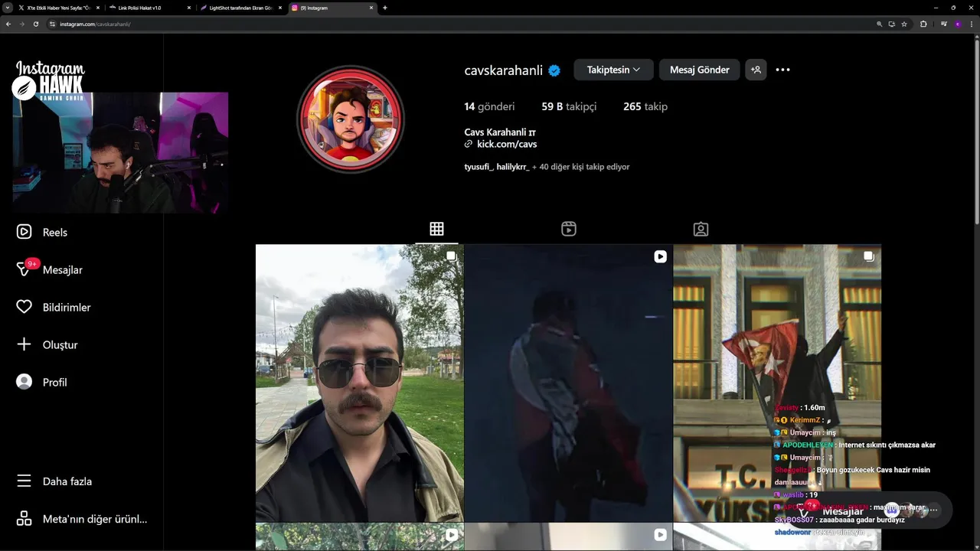Click the 14 gönderi post count
This screenshot has width=980, height=551.
[489, 106]
